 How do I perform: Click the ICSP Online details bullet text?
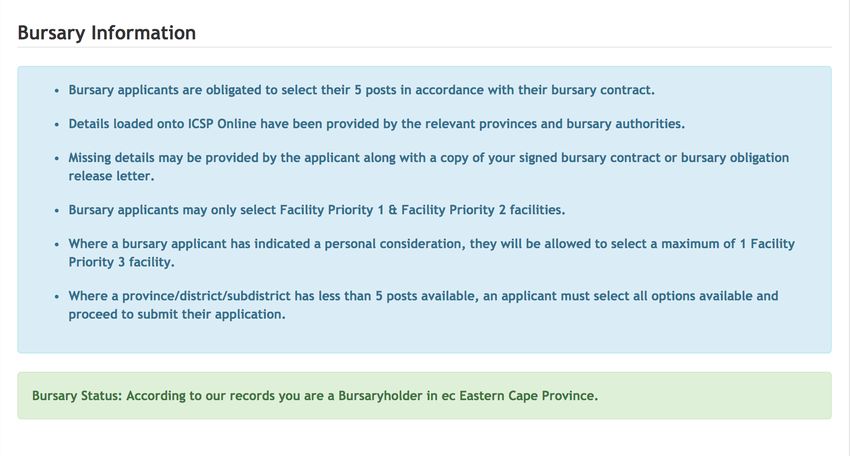(x=377, y=124)
